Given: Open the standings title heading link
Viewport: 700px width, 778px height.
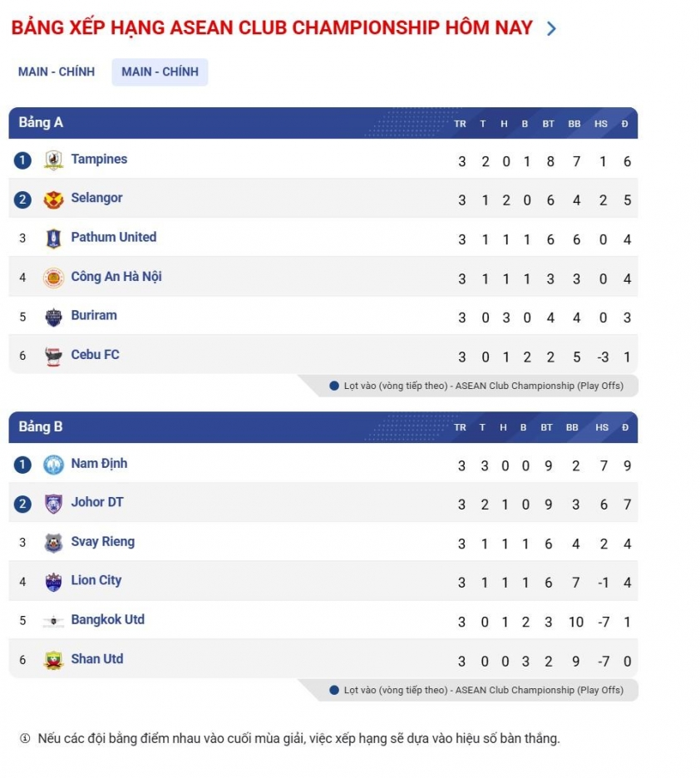Looking at the screenshot, I should (272, 27).
